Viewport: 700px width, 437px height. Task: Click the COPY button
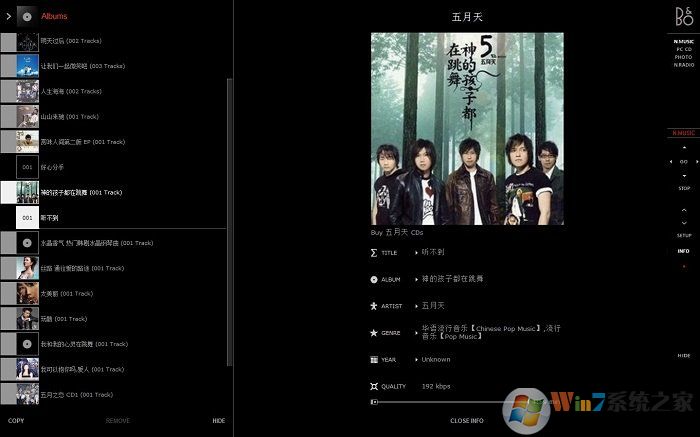[16, 420]
